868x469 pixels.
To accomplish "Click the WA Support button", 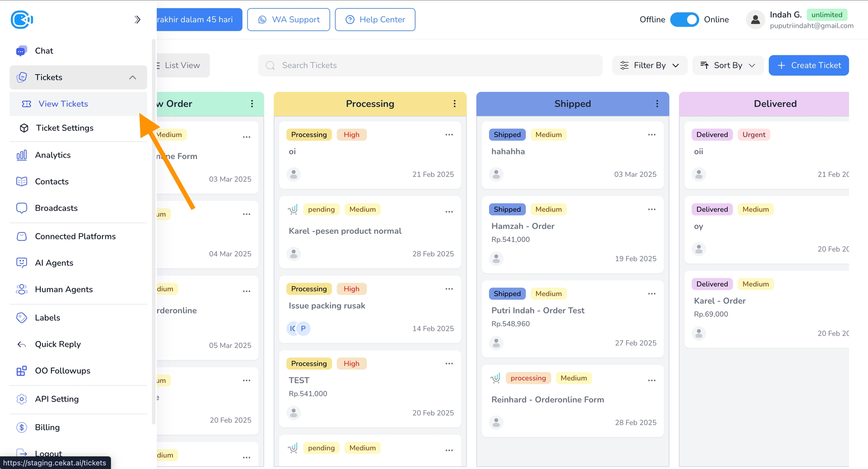I will point(289,20).
